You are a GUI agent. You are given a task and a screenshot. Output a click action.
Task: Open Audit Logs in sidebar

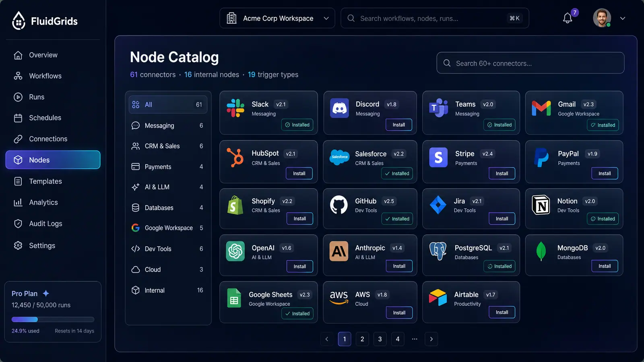click(53, 224)
